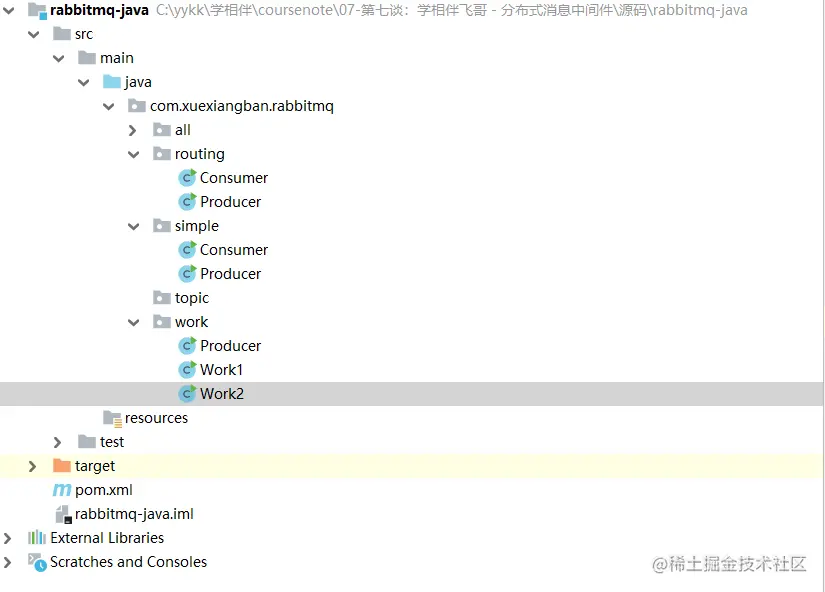Click the com.xuexiangban.rabbitmq package icon
Screen dimensions: 825x592
137,106
